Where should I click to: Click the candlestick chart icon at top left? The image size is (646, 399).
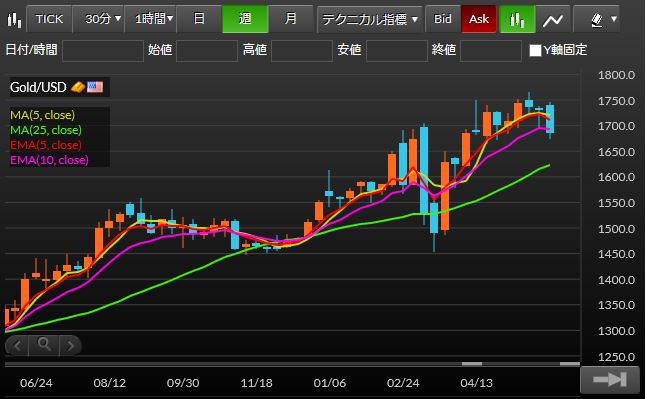(14, 19)
